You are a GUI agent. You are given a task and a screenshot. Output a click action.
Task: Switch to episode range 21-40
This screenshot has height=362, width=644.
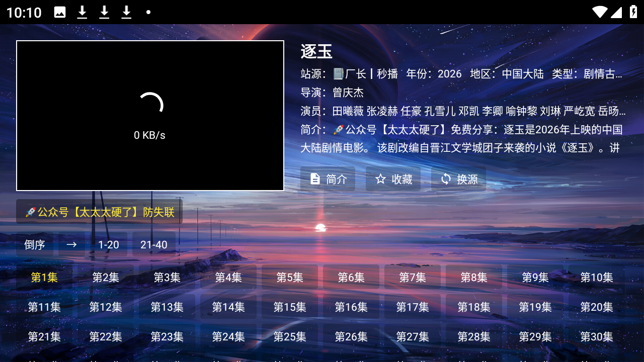click(154, 244)
